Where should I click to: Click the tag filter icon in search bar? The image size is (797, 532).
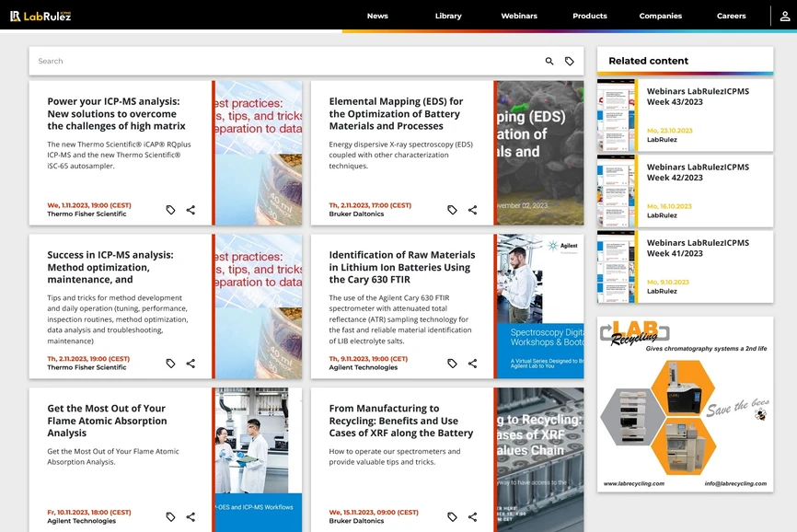(x=570, y=61)
